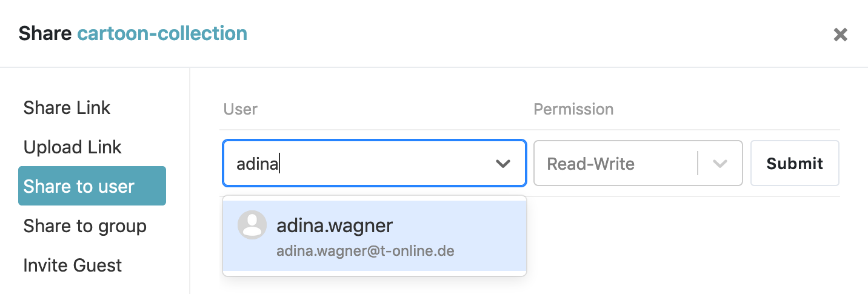Click the User column header
The height and width of the screenshot is (294, 868).
coord(241,109)
